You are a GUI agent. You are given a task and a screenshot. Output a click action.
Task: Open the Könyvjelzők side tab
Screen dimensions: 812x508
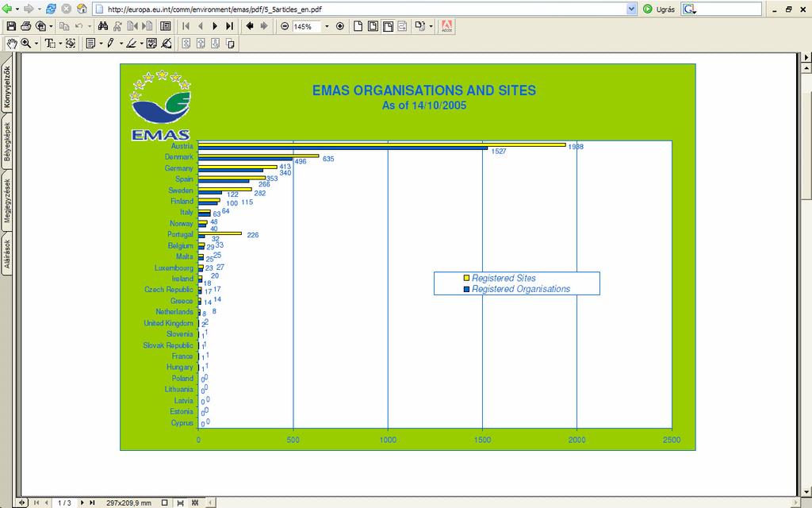6,86
